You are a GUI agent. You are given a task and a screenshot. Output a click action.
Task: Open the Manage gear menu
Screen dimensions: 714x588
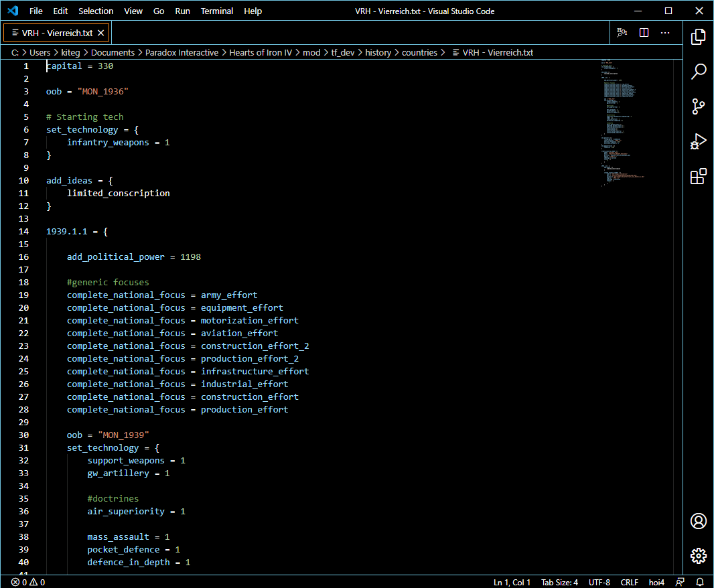tap(699, 556)
